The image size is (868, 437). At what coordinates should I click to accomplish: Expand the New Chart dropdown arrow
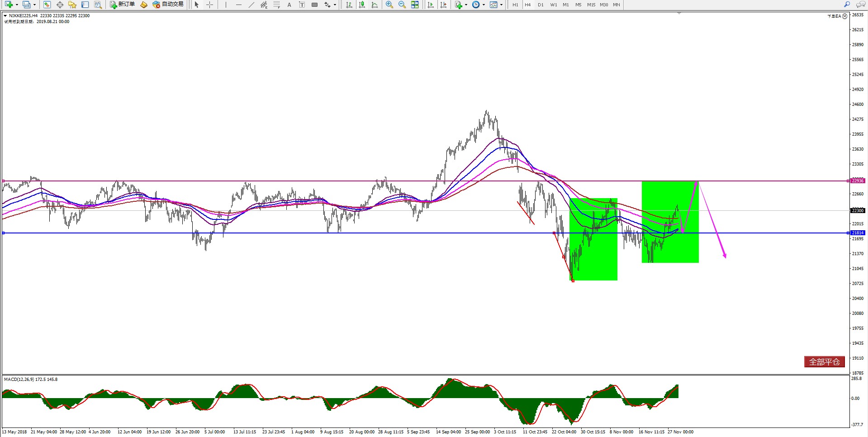point(17,5)
